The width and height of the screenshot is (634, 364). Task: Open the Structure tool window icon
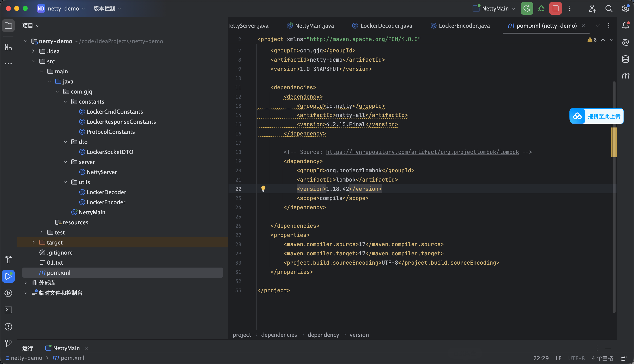[x=9, y=47]
